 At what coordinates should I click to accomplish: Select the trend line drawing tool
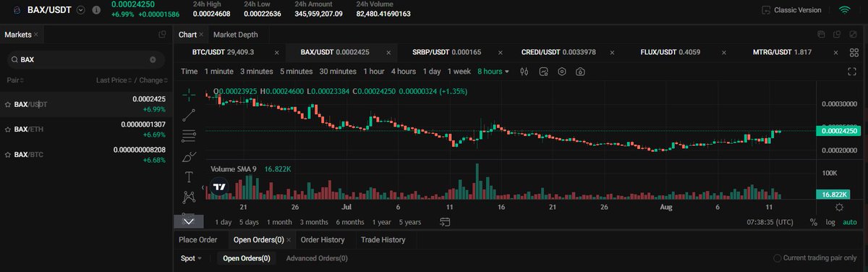pos(189,114)
